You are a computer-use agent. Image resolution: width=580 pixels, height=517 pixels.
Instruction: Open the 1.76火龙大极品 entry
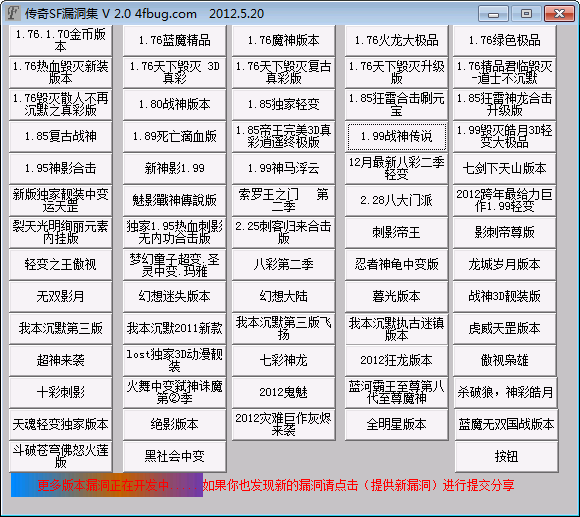coord(397,40)
